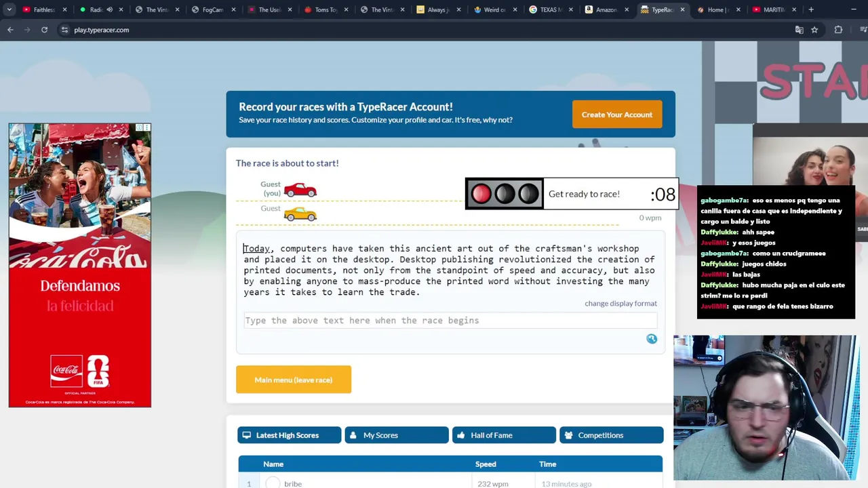Click the 232 wpm speed value
868x488 pixels.
point(493,484)
